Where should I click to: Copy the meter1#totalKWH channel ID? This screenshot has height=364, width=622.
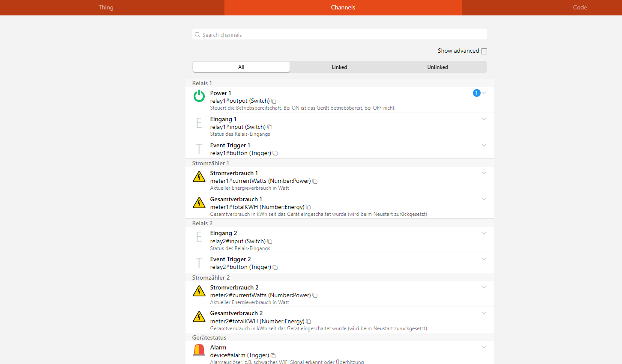tap(308, 207)
